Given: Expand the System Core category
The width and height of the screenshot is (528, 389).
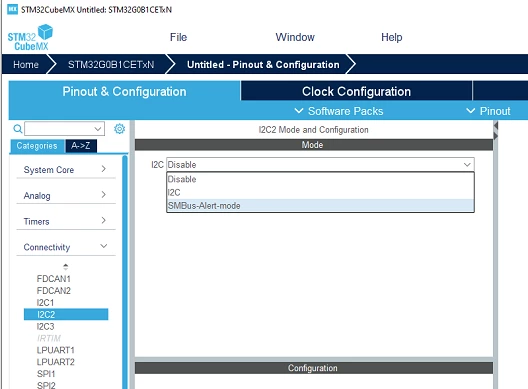Looking at the screenshot, I should (66, 169).
